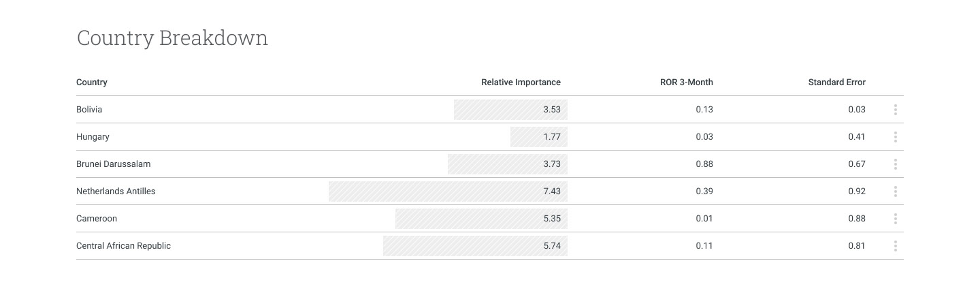
Task: Click the Hungary 1.77 importance bar
Action: pyautogui.click(x=538, y=137)
